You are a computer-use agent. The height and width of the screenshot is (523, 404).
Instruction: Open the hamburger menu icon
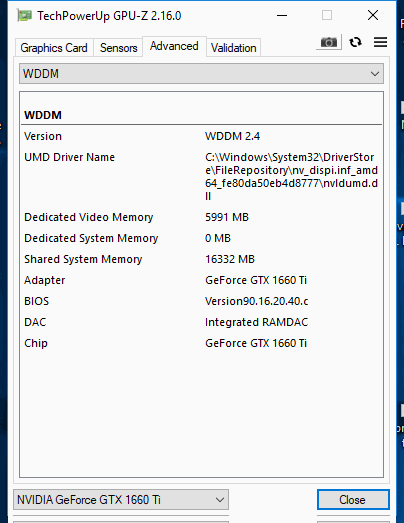[x=380, y=42]
